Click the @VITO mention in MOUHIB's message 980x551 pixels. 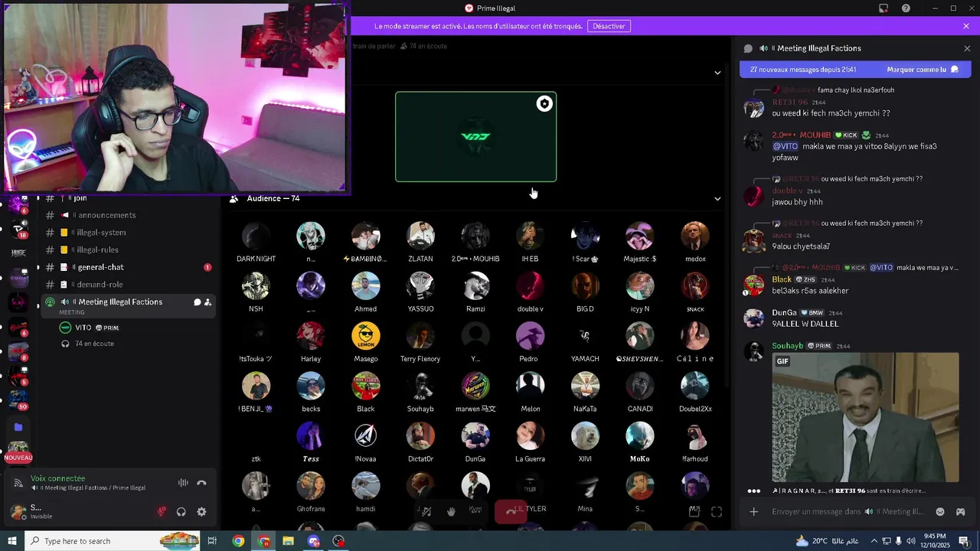pyautogui.click(x=786, y=146)
